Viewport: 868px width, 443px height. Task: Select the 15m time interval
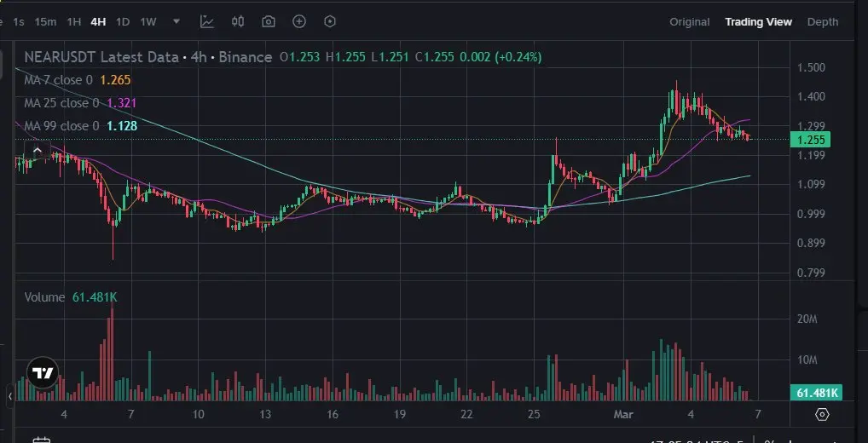pos(45,22)
